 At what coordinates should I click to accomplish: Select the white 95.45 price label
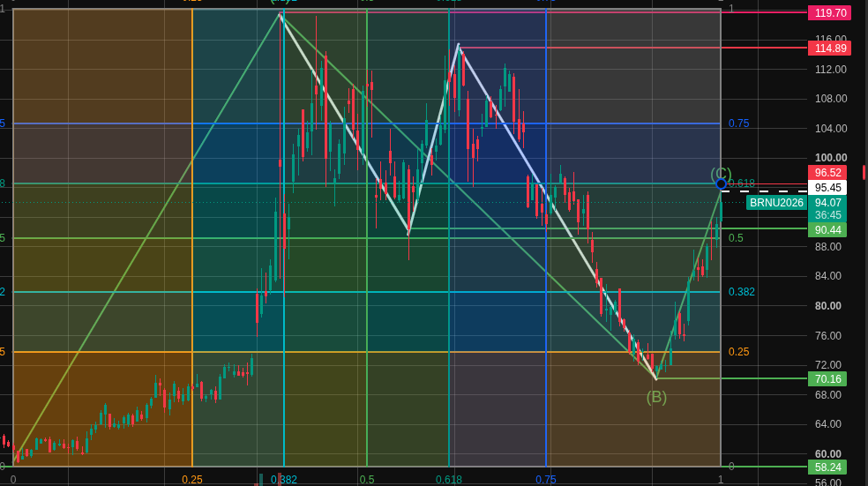(827, 188)
